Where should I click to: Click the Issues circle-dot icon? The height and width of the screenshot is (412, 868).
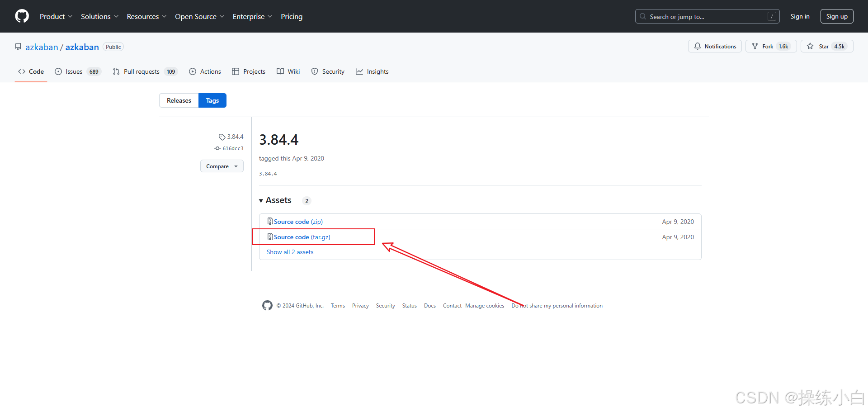[x=58, y=71]
